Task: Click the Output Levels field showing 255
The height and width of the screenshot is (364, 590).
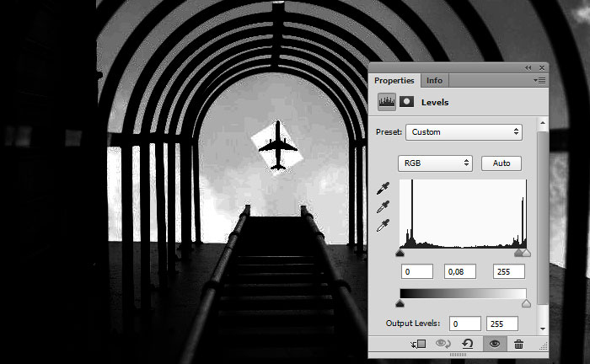Action: tap(502, 324)
